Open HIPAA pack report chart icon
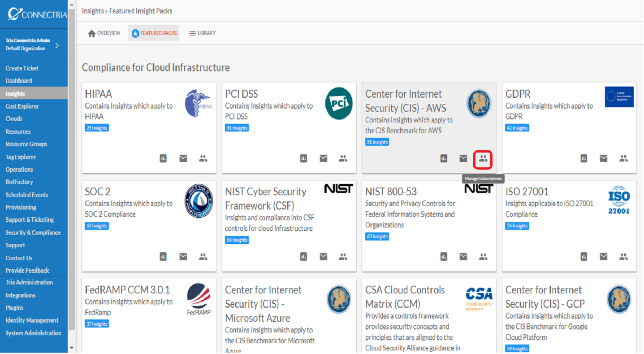This screenshot has height=354, width=644. pyautogui.click(x=164, y=158)
